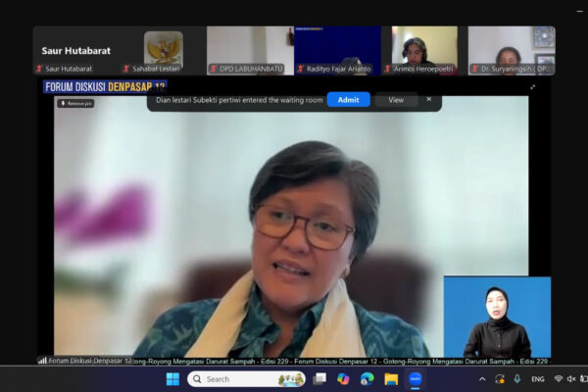
Task: Click the taskbar Search box
Action: 246,379
